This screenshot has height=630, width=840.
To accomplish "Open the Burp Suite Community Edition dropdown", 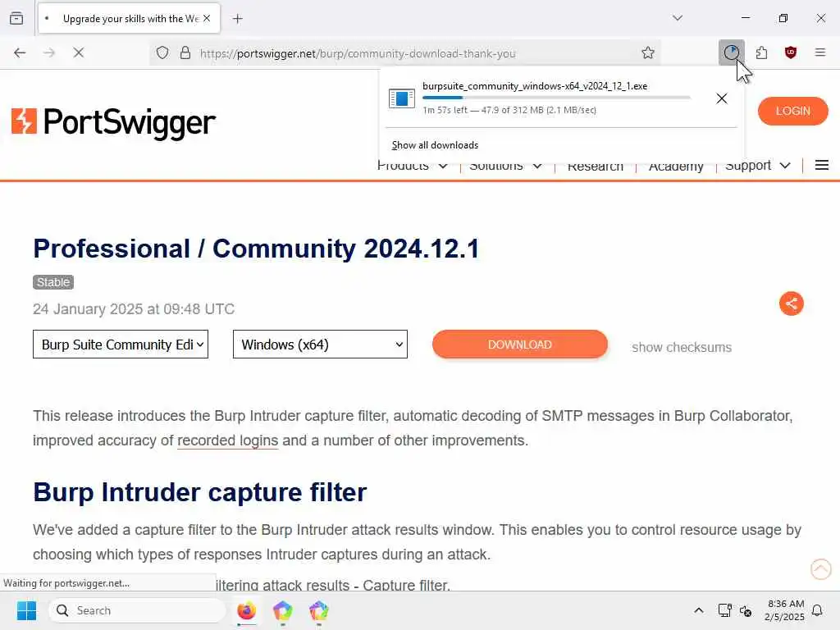I will coord(121,345).
